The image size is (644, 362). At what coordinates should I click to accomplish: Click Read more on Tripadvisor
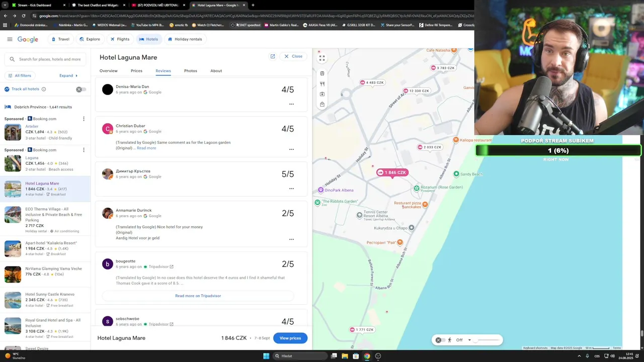[198, 296]
